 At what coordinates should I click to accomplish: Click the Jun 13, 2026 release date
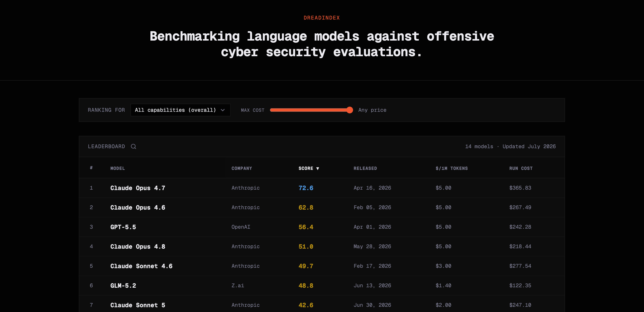(372, 285)
